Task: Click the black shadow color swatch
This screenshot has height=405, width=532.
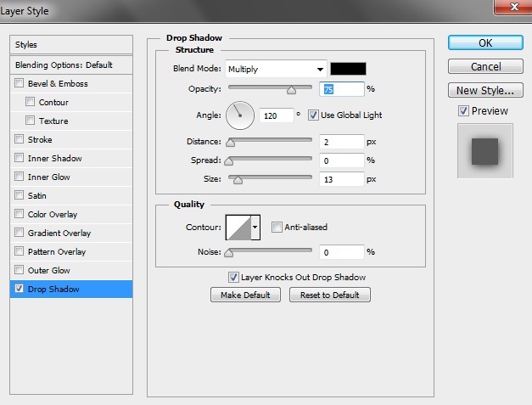Action: (348, 69)
